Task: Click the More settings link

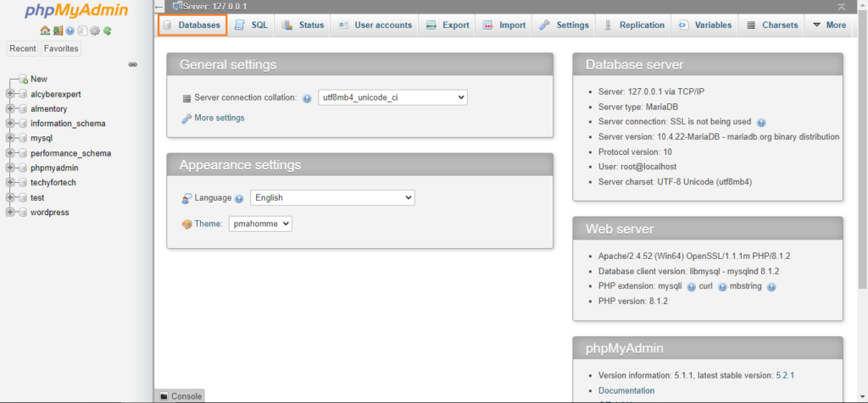Action: (x=220, y=118)
